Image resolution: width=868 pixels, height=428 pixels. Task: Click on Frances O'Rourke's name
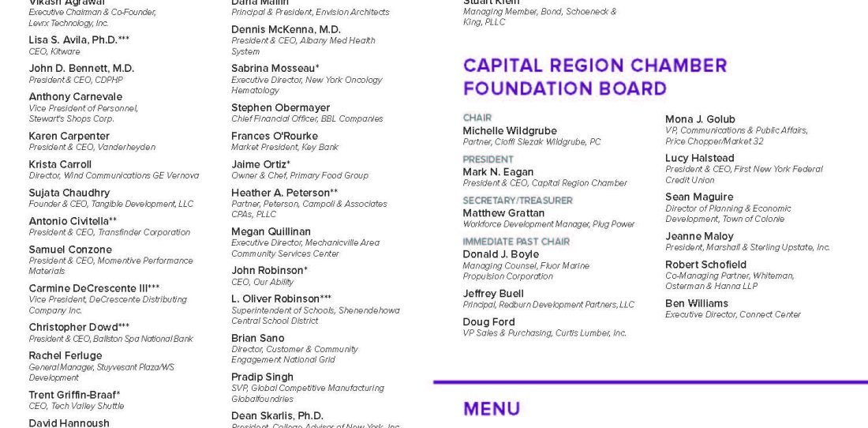(275, 136)
